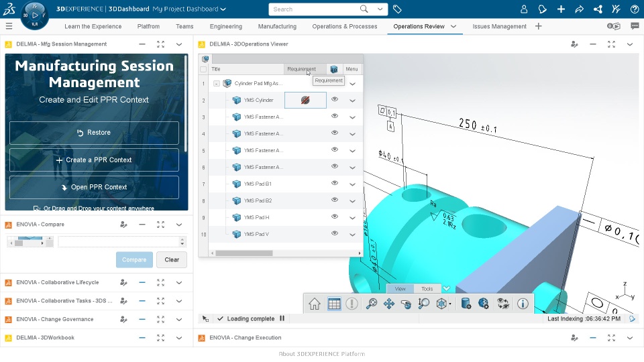
Task: Click the 3D cube column header icon
Action: tap(334, 69)
